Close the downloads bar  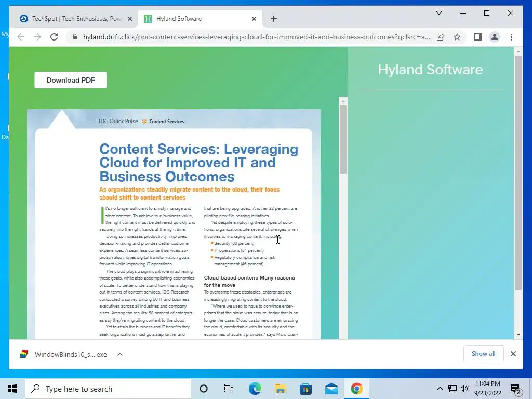point(513,354)
